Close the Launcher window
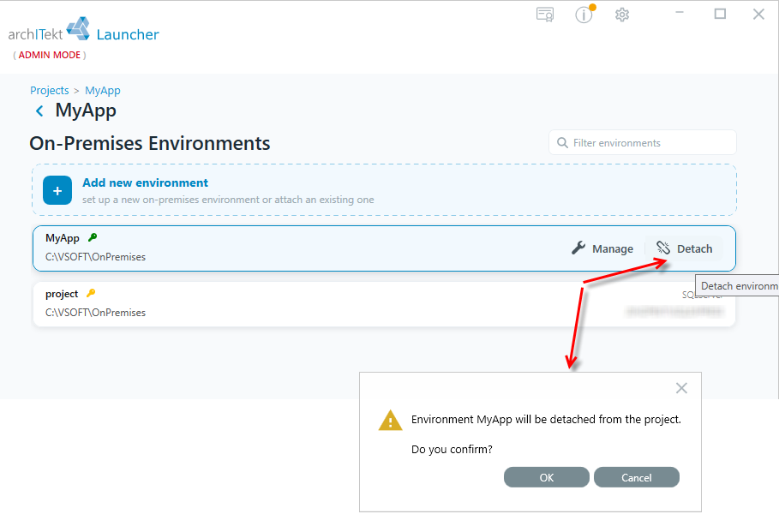779x532 pixels. (758, 14)
